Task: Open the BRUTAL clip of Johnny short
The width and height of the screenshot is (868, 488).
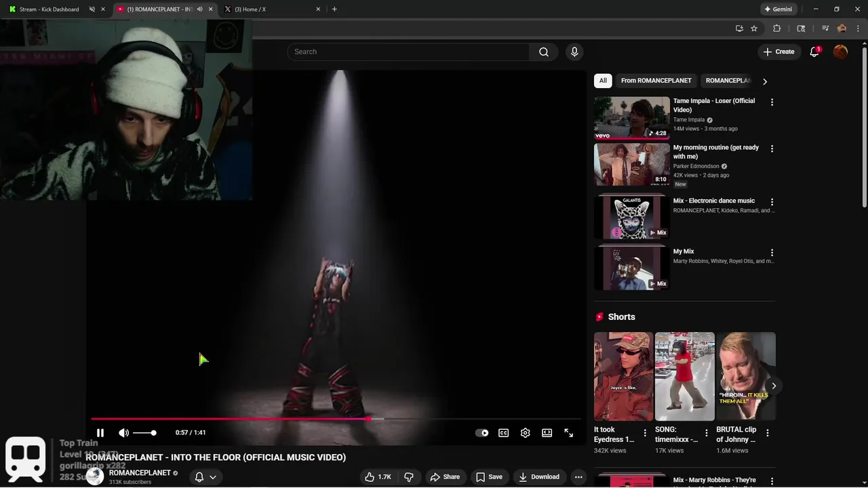Action: [x=746, y=377]
